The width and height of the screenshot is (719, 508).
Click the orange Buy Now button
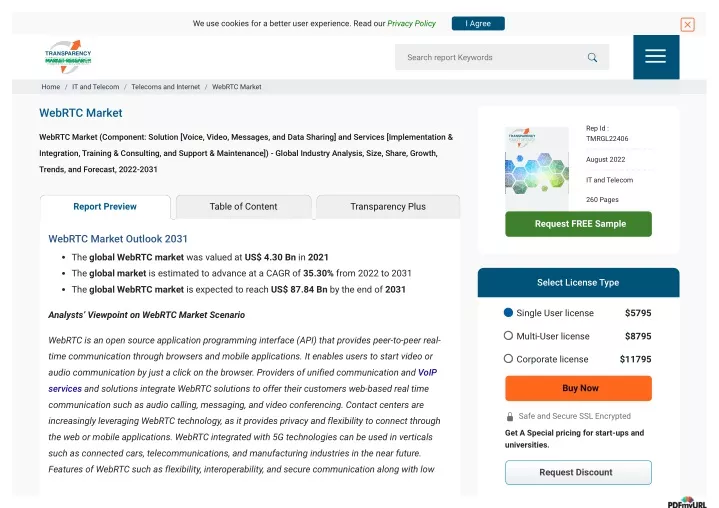click(578, 388)
